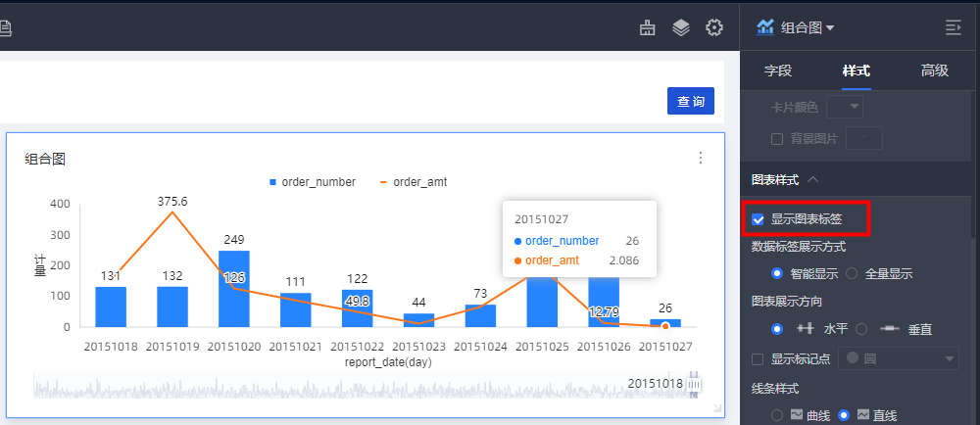Click the 查询 button
This screenshot has width=980, height=425.
tap(691, 102)
